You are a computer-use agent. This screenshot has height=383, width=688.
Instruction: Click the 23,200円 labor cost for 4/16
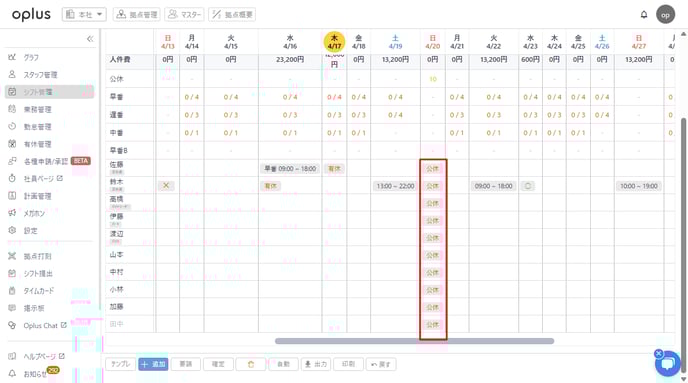(290, 59)
